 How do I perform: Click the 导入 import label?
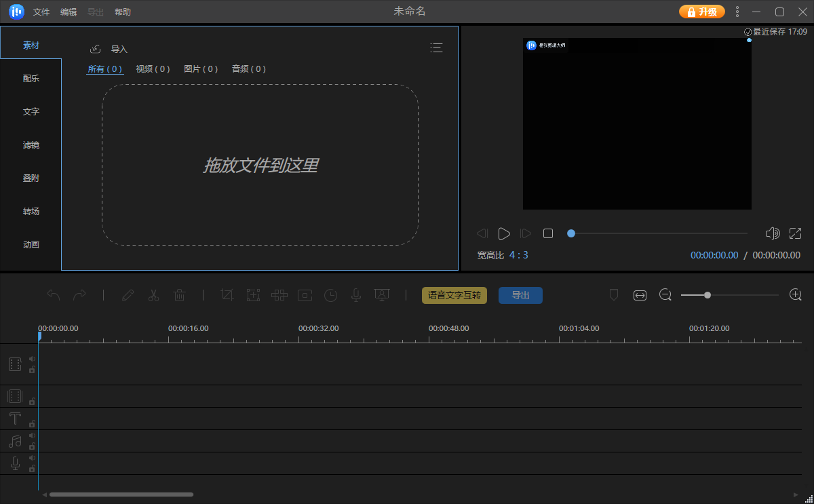point(119,49)
